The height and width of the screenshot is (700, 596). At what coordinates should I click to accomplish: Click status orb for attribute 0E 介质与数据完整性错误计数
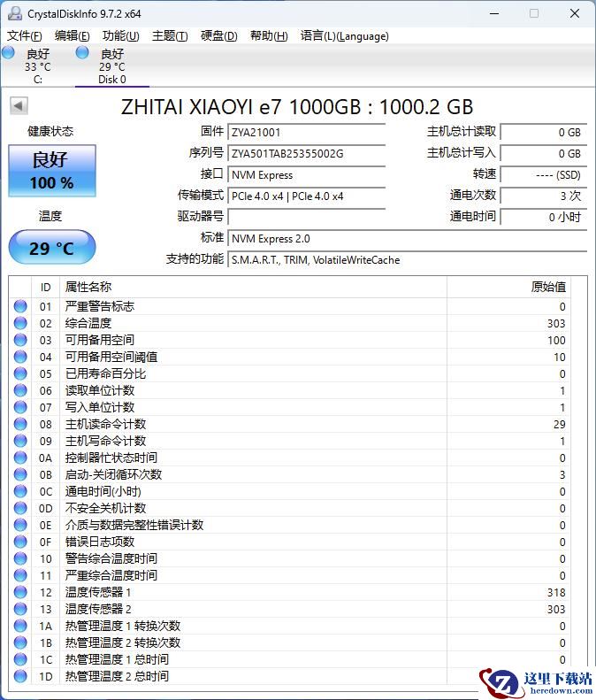click(x=20, y=525)
